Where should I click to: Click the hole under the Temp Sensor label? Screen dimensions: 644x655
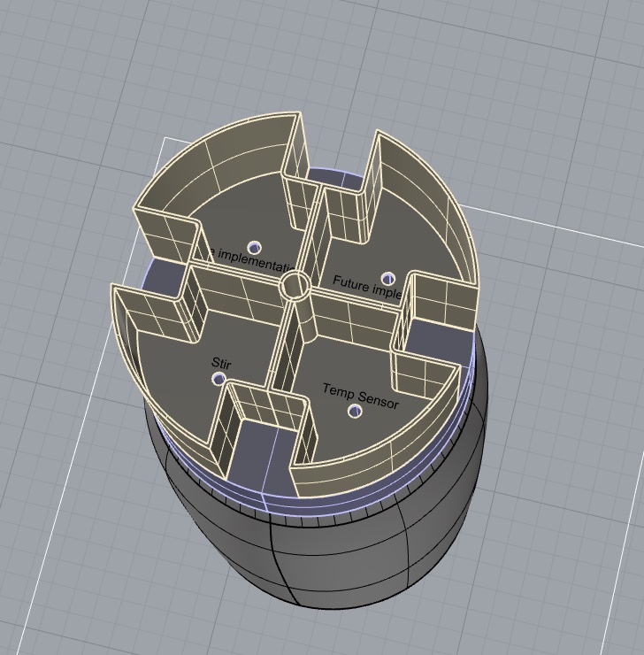click(x=355, y=411)
